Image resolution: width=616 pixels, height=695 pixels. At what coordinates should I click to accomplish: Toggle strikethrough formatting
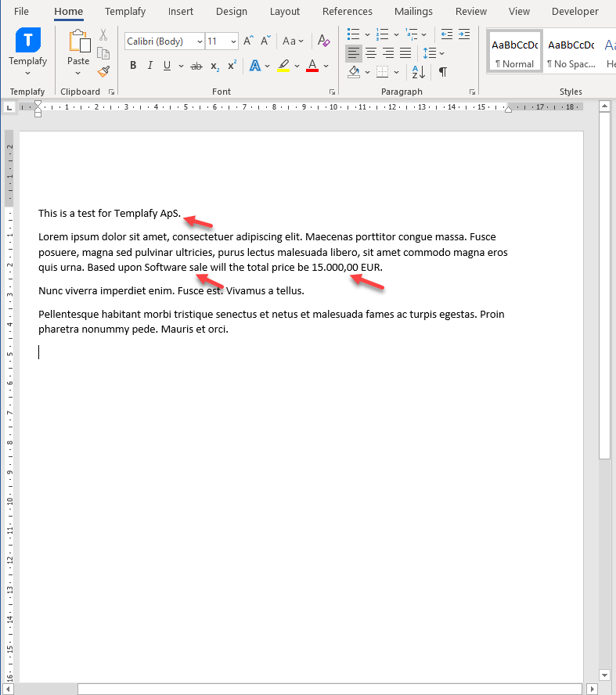point(196,66)
